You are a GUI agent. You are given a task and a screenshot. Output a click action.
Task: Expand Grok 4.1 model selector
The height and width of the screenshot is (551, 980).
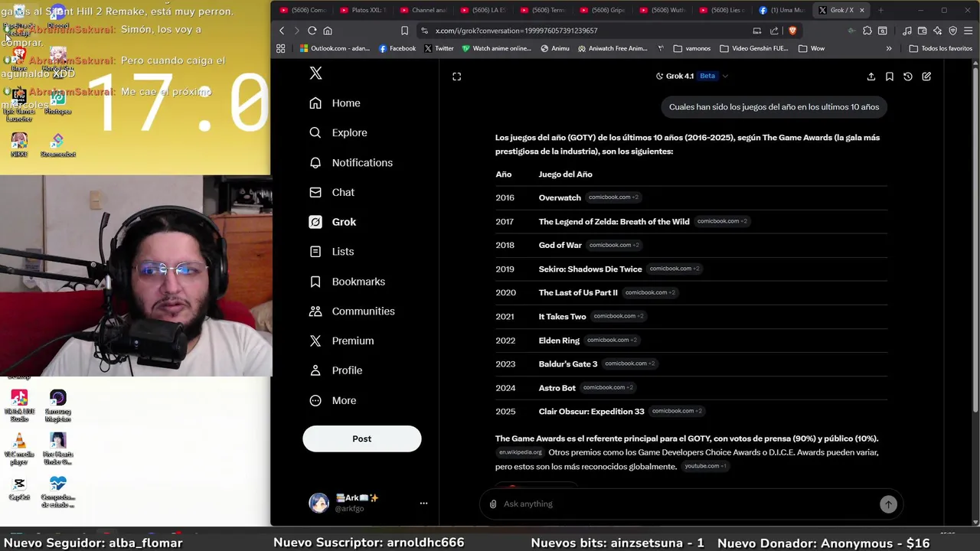[x=692, y=77]
